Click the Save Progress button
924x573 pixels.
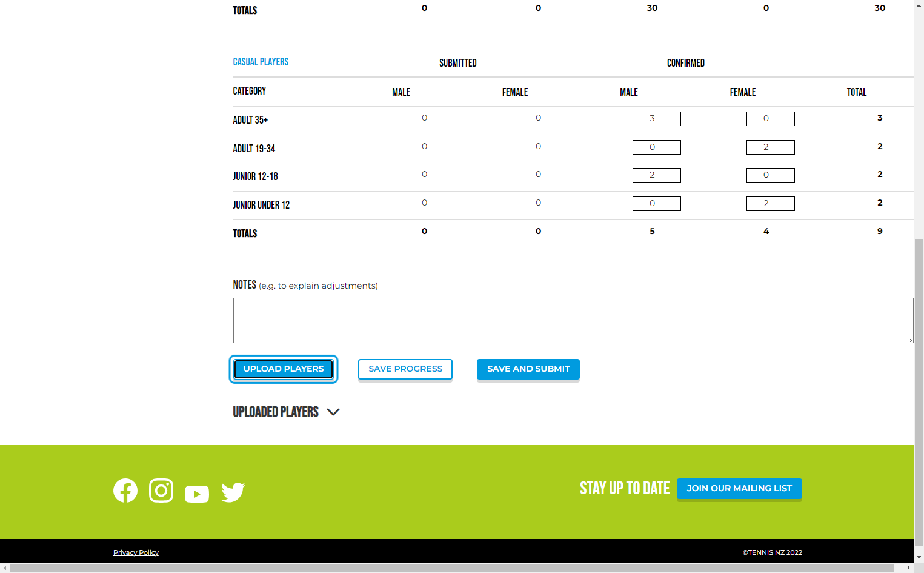coord(405,369)
